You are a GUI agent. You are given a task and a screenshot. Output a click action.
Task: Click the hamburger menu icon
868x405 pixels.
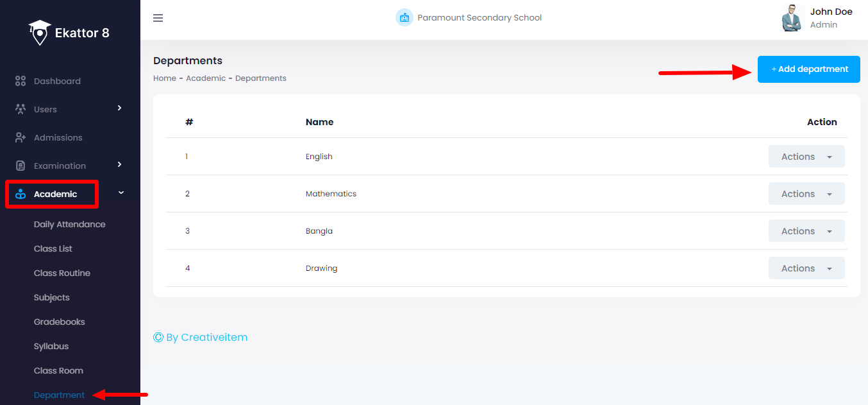coord(158,18)
